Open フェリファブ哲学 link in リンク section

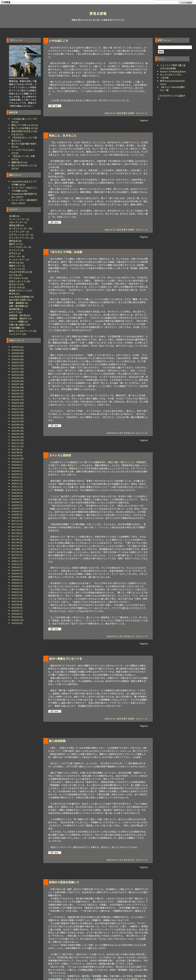click(x=173, y=67)
